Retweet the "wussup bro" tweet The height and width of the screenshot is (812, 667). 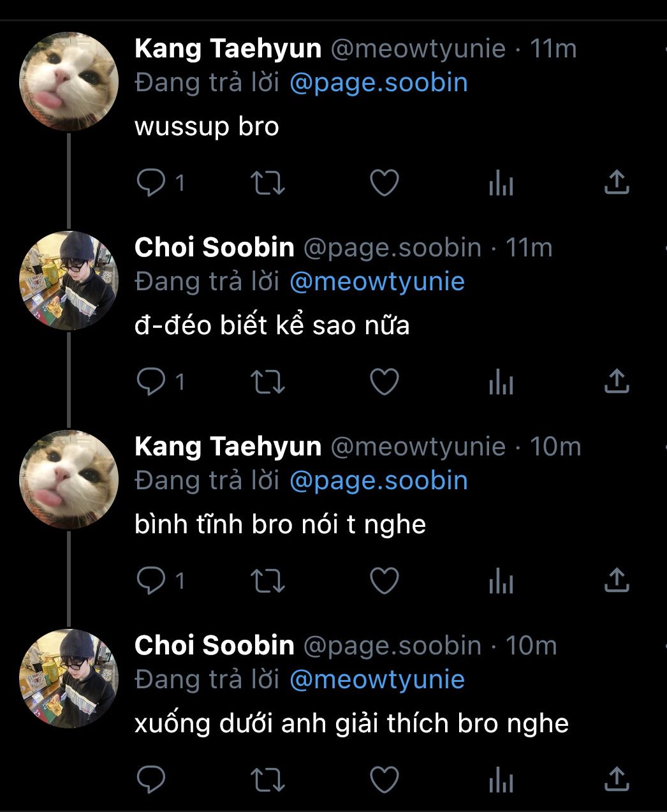pos(268,183)
